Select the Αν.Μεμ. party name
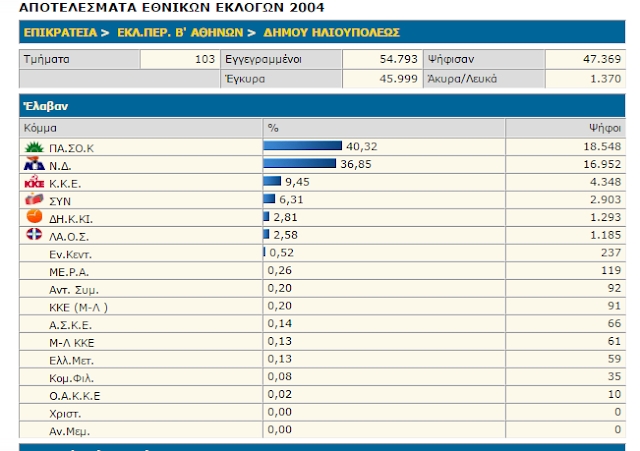 click(69, 431)
